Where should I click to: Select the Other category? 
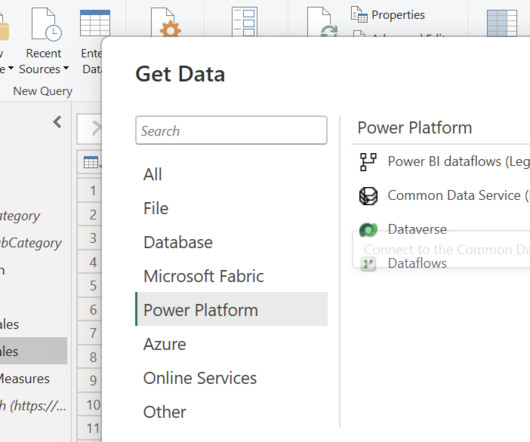pos(231,412)
